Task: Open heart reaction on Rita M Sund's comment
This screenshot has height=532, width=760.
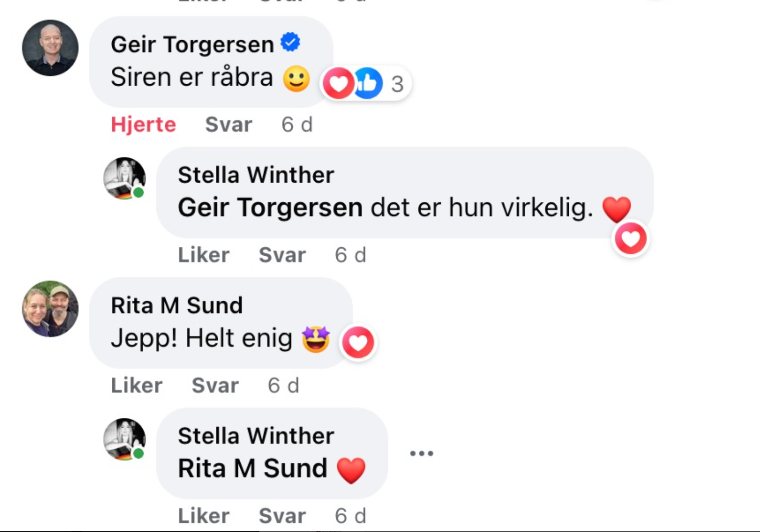Action: point(358,342)
